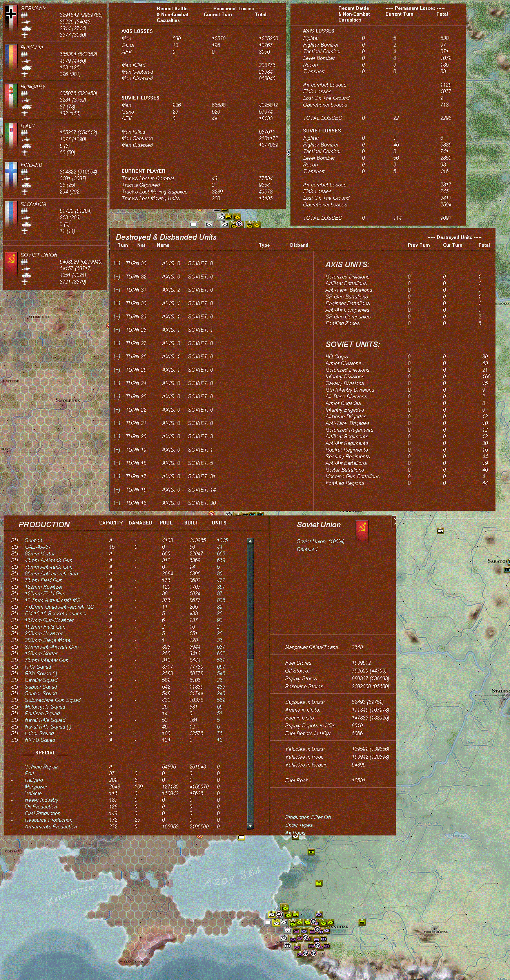Click Finland's aircraft strength icon
Screen dimensions: 510x980
(25, 192)
